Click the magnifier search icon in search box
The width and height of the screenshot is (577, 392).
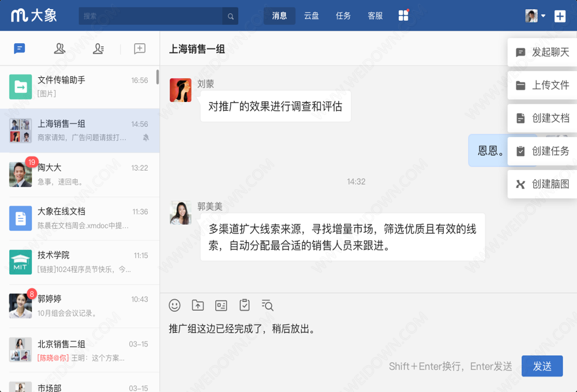[230, 16]
